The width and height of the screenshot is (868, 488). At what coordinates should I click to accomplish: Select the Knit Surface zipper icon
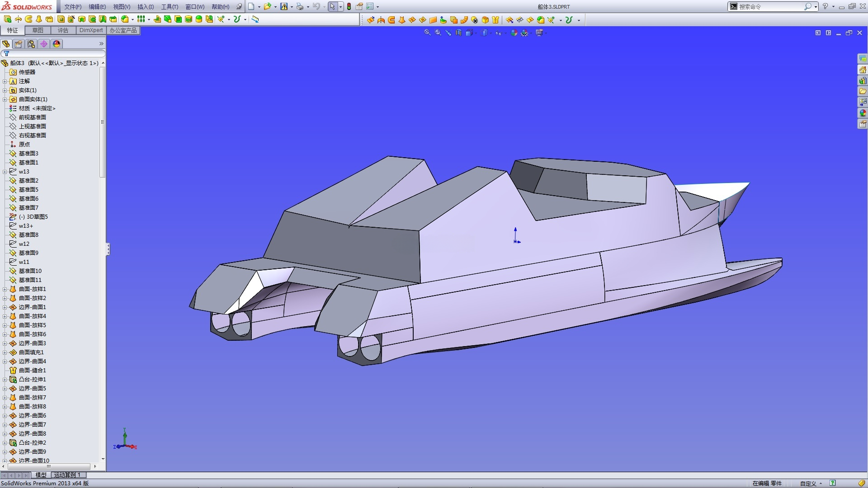point(495,19)
